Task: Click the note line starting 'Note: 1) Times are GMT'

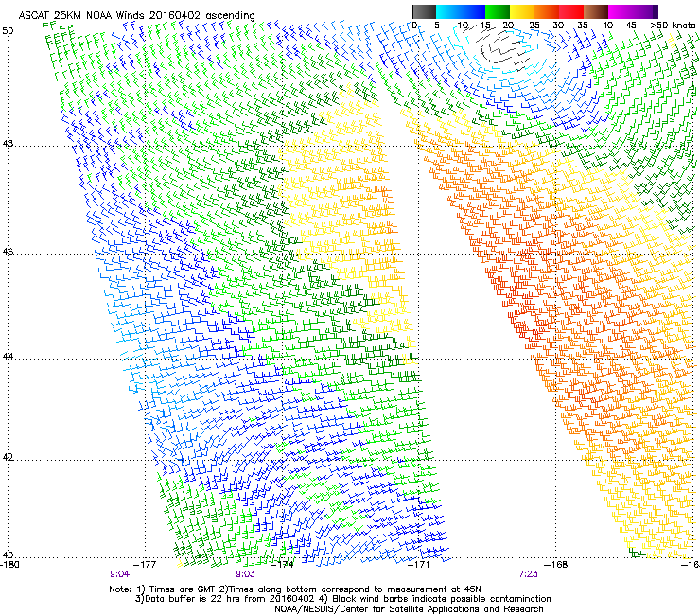Action: 295,589
